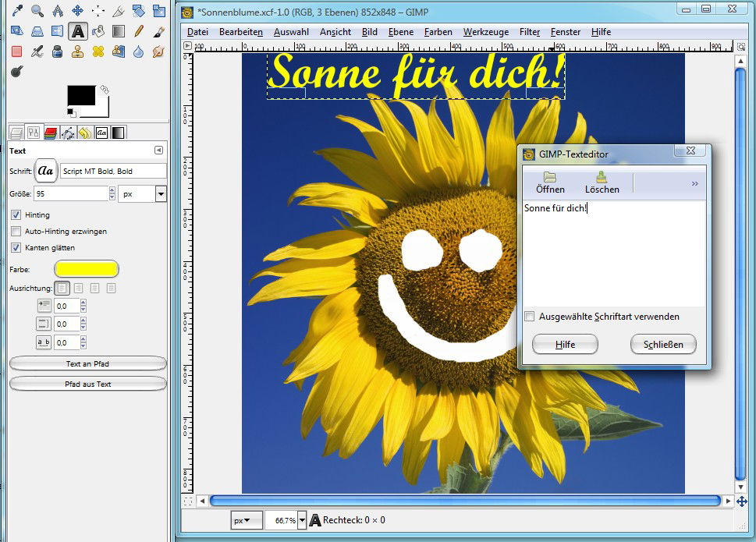756x542 pixels.
Task: Select the Bucket Fill tool
Action: [x=98, y=31]
